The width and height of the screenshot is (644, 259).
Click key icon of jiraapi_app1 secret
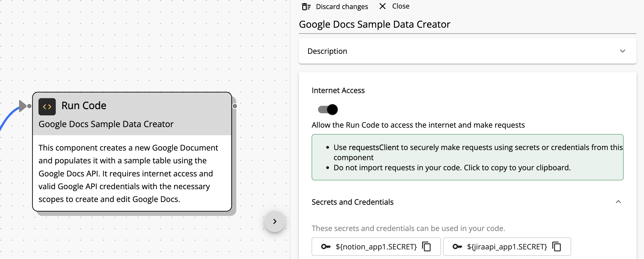(x=457, y=247)
